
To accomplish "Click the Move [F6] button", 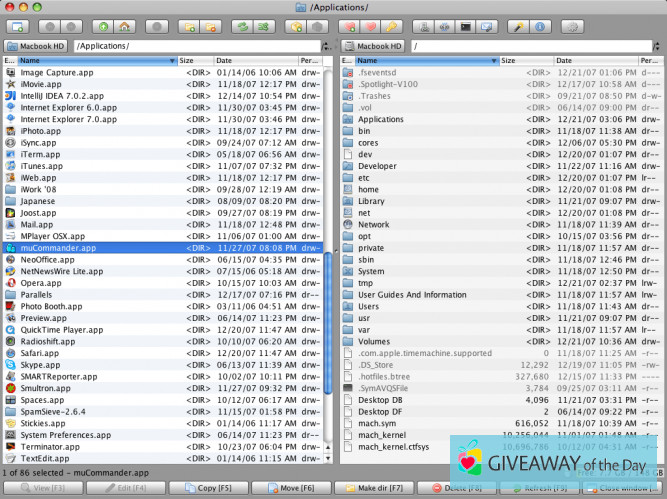I will [290, 488].
